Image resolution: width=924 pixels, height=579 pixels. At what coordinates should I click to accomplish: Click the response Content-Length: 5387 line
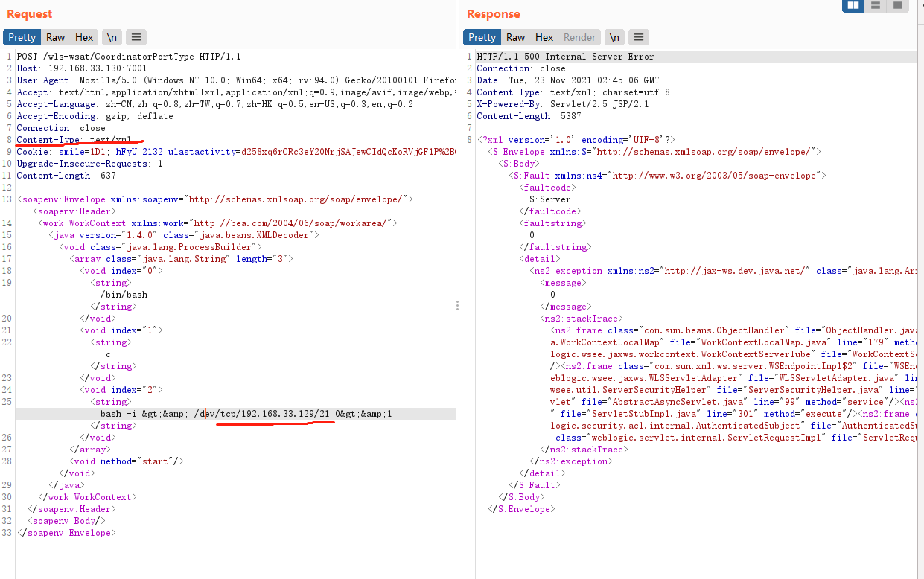point(529,116)
